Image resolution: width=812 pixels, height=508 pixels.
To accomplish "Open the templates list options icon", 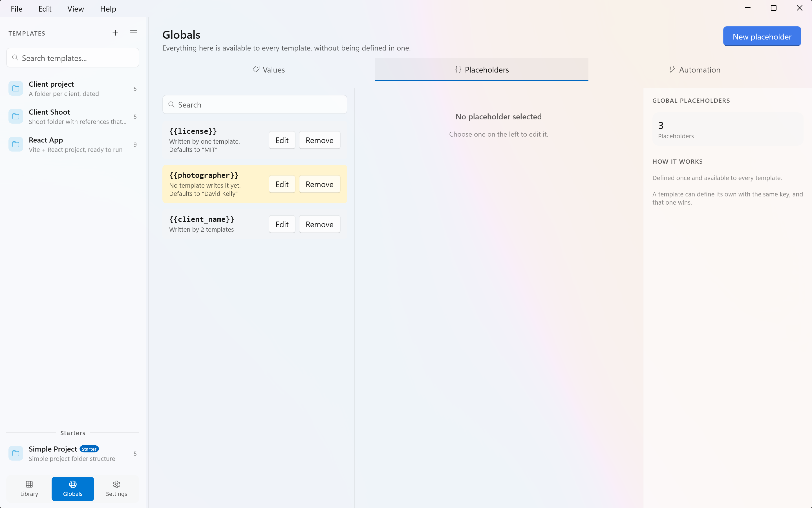I will [134, 33].
